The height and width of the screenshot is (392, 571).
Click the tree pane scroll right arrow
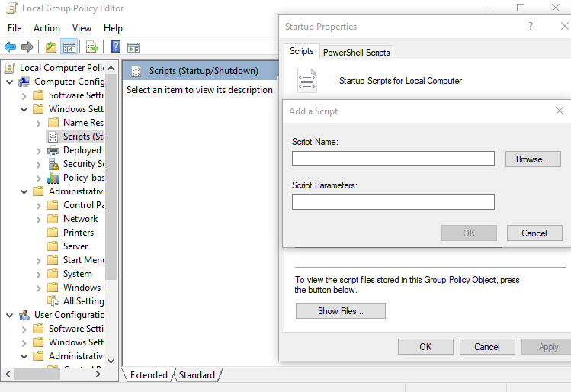coord(98,374)
